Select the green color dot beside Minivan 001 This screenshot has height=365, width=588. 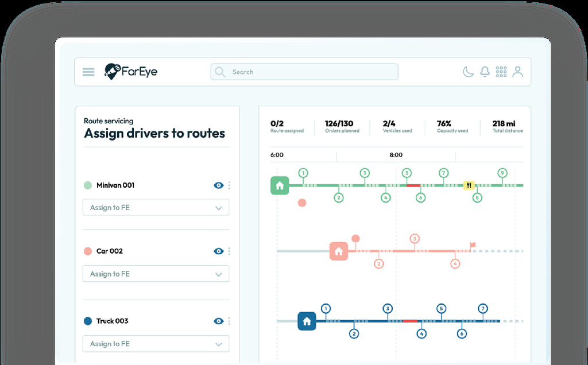coord(87,185)
